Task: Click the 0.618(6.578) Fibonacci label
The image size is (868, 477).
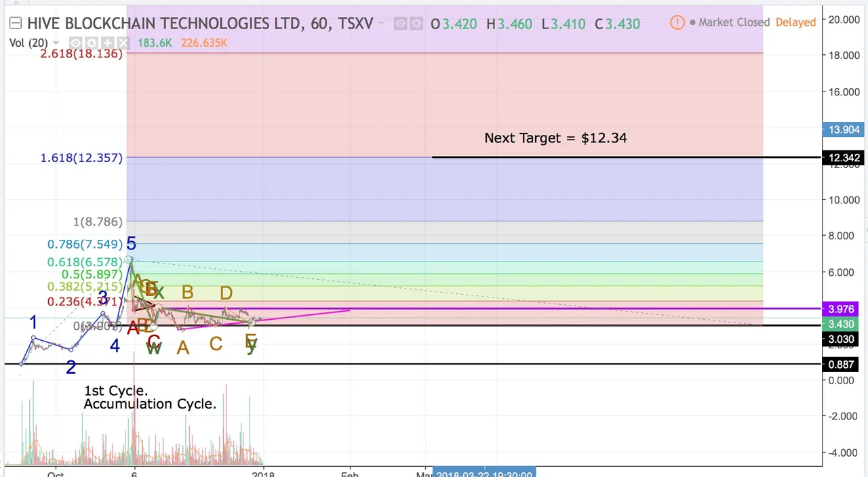Action: point(85,262)
